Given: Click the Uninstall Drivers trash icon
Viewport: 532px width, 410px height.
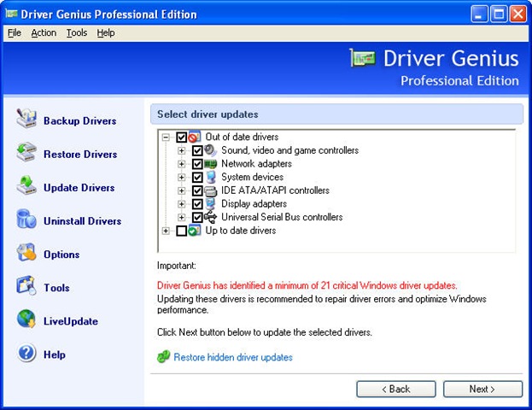Looking at the screenshot, I should (x=26, y=219).
